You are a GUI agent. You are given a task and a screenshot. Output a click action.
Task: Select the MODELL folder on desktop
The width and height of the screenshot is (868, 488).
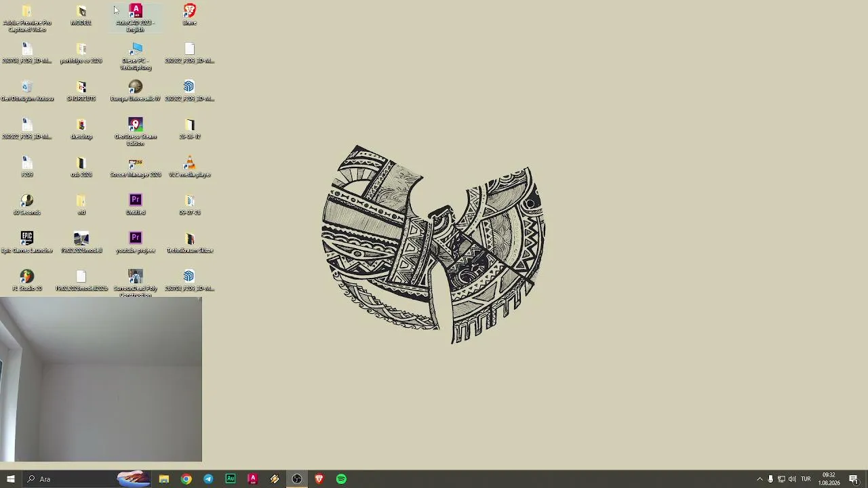click(81, 16)
